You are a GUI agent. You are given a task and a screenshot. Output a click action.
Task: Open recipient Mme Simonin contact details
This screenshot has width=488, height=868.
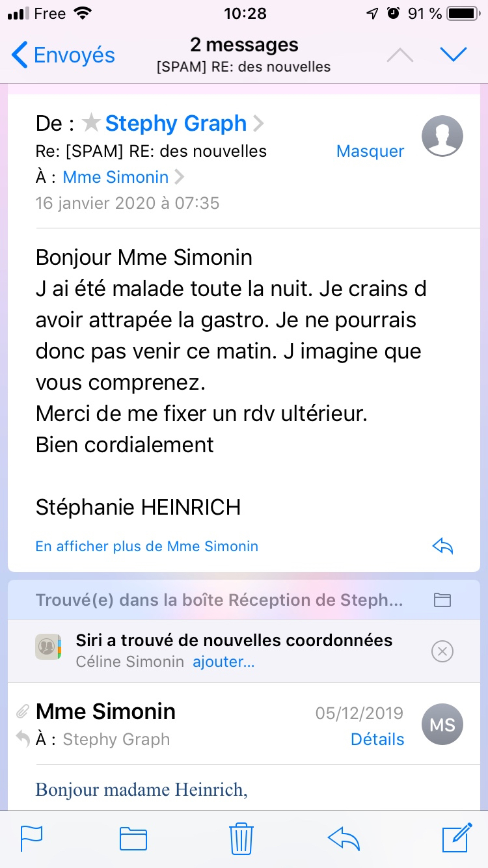[x=116, y=177]
